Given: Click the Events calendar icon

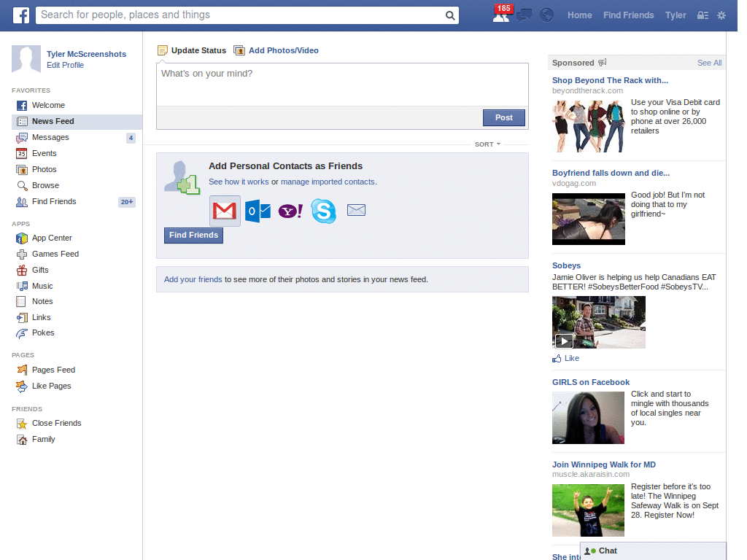Looking at the screenshot, I should point(21,153).
